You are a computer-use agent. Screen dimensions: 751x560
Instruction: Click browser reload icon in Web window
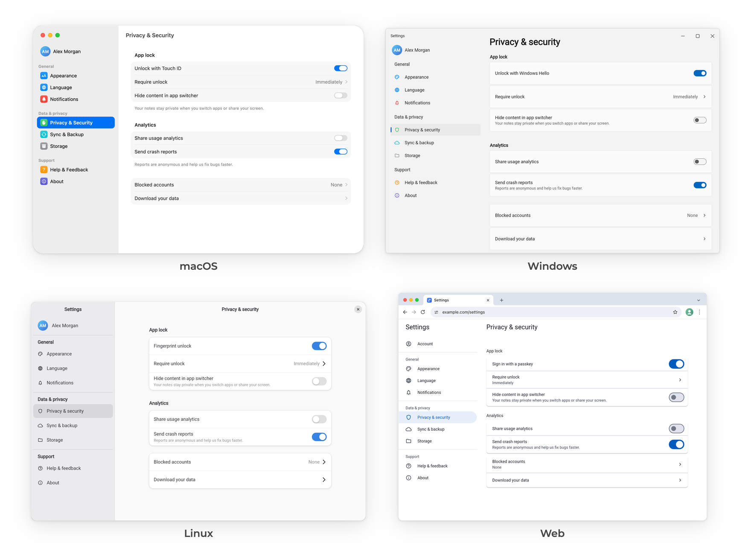(423, 312)
